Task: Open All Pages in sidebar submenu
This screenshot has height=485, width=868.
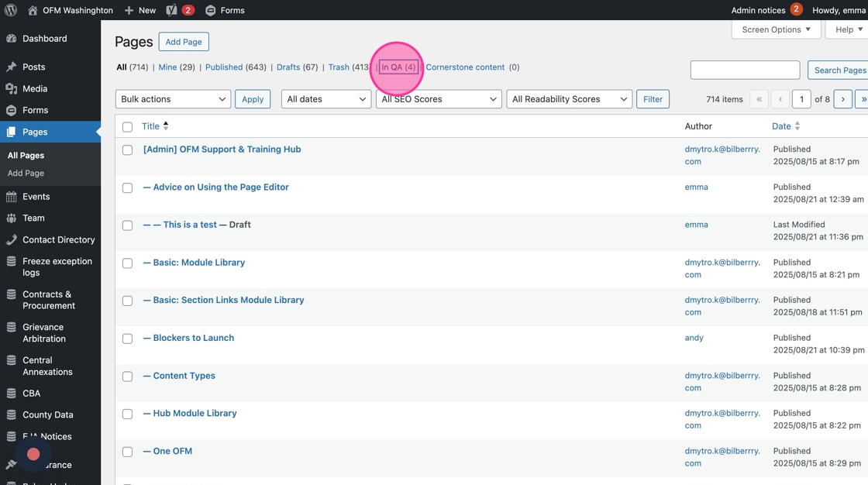Action: (x=26, y=156)
